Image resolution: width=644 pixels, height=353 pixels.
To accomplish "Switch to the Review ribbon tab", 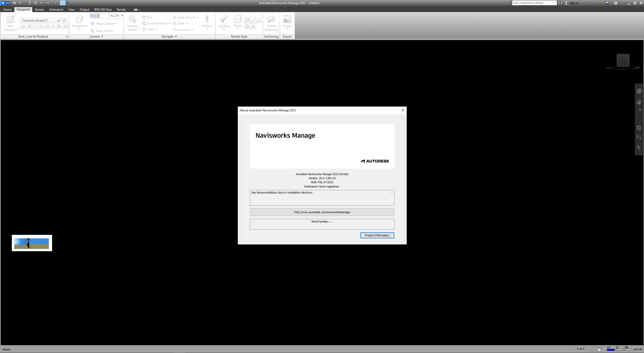I will (40, 10).
